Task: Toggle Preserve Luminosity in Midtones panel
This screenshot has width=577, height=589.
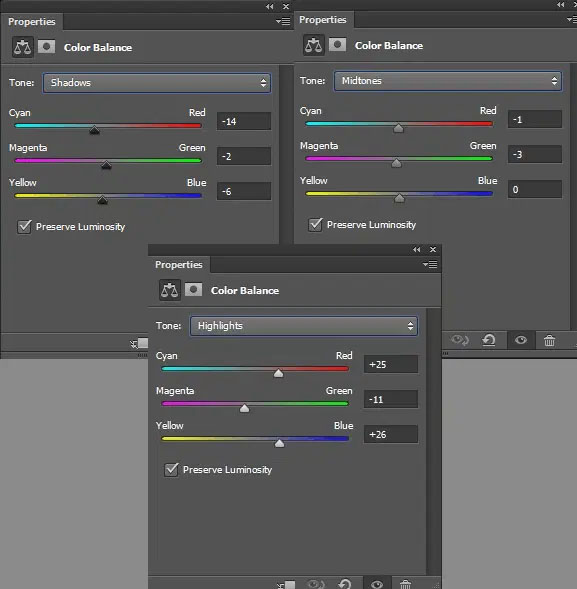Action: pyautogui.click(x=315, y=225)
